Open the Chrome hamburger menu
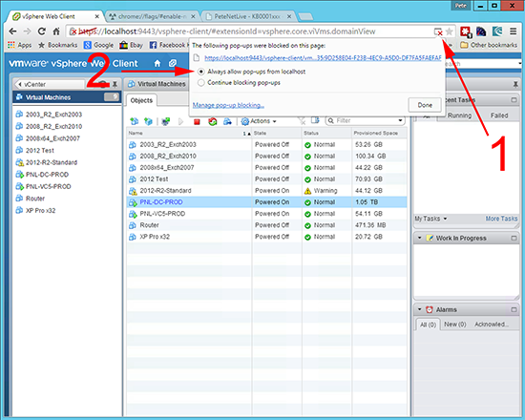The height and width of the screenshot is (420, 525). (x=513, y=31)
